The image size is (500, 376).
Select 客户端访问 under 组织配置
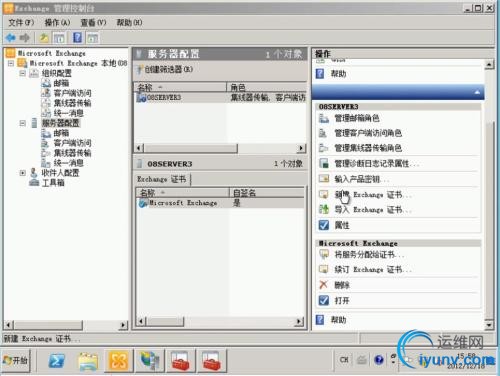click(x=72, y=93)
